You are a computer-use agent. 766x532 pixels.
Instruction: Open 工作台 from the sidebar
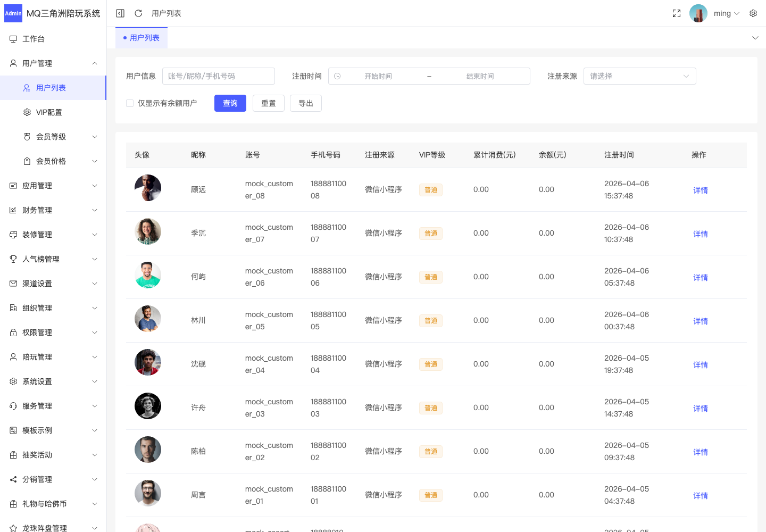(x=53, y=39)
